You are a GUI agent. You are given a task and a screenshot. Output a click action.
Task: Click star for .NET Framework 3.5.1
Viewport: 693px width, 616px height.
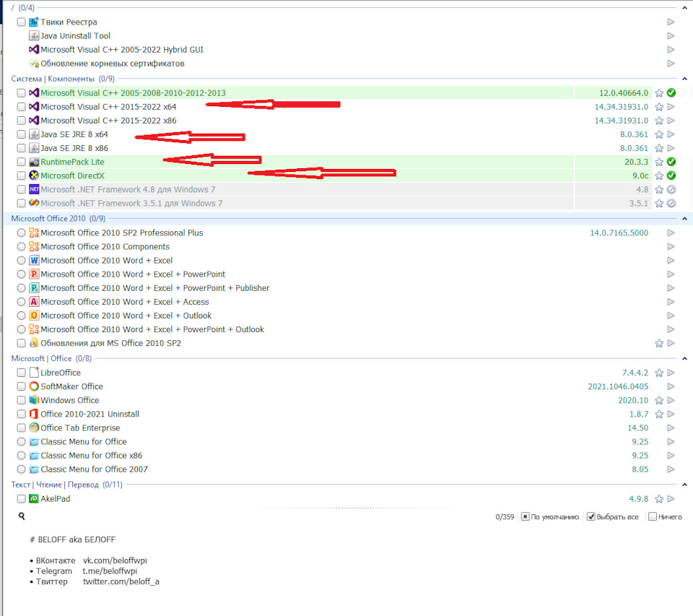(659, 203)
